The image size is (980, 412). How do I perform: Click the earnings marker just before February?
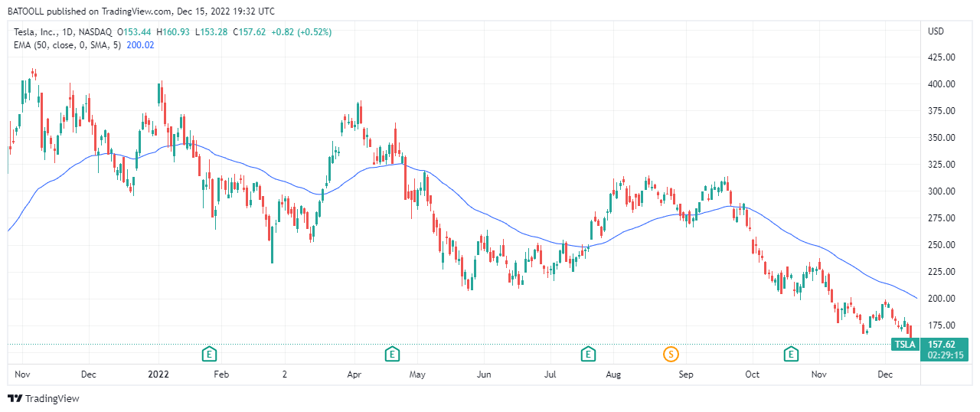point(209,354)
